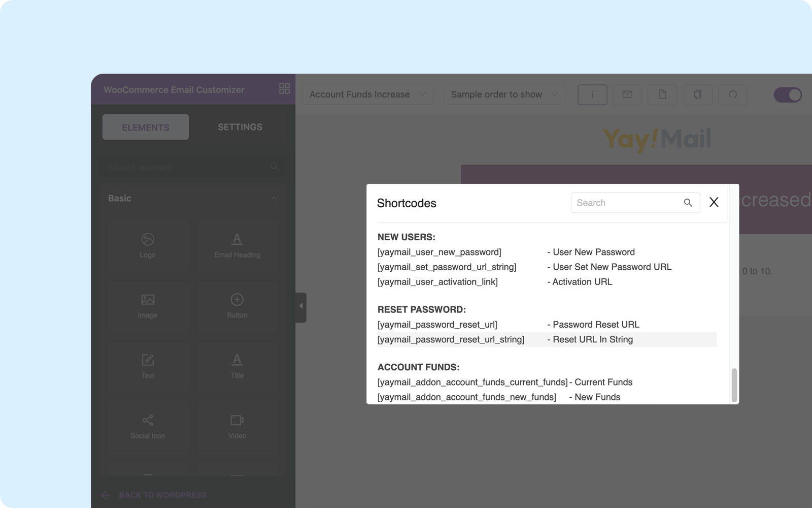812x508 pixels.
Task: Select the Title element
Action: pos(237,367)
